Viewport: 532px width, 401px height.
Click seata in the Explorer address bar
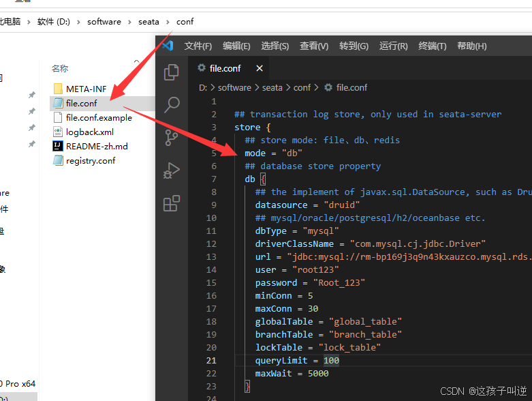pos(148,22)
